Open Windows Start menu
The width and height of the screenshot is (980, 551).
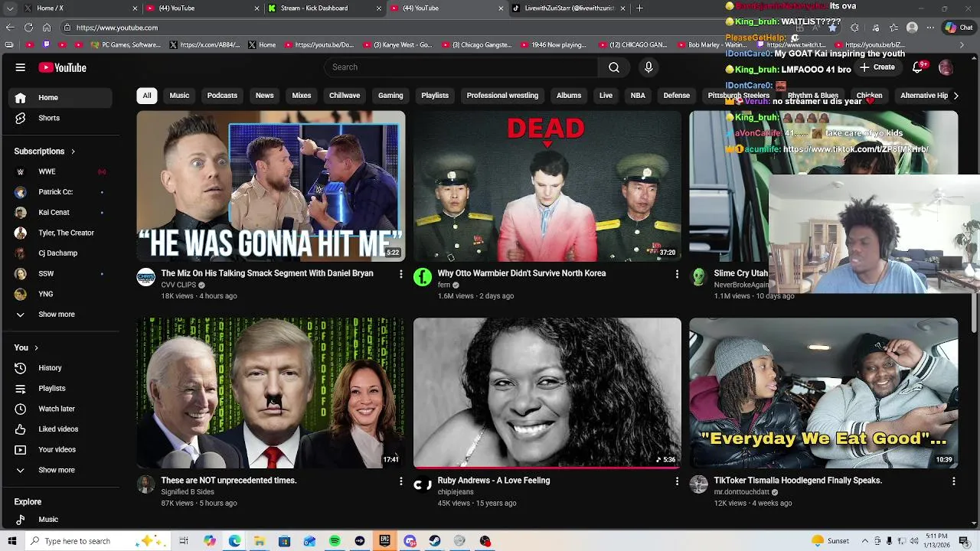pyautogui.click(x=11, y=541)
